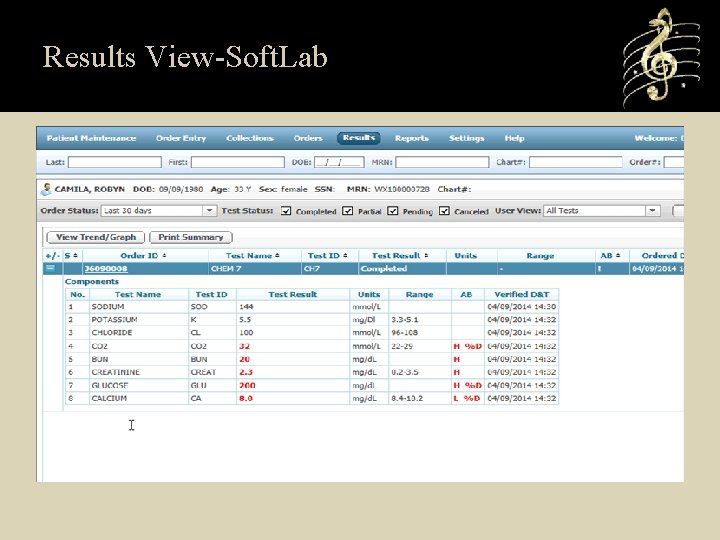Click the +/- column header
Viewport: 720px width, 540px height.
tap(52, 256)
